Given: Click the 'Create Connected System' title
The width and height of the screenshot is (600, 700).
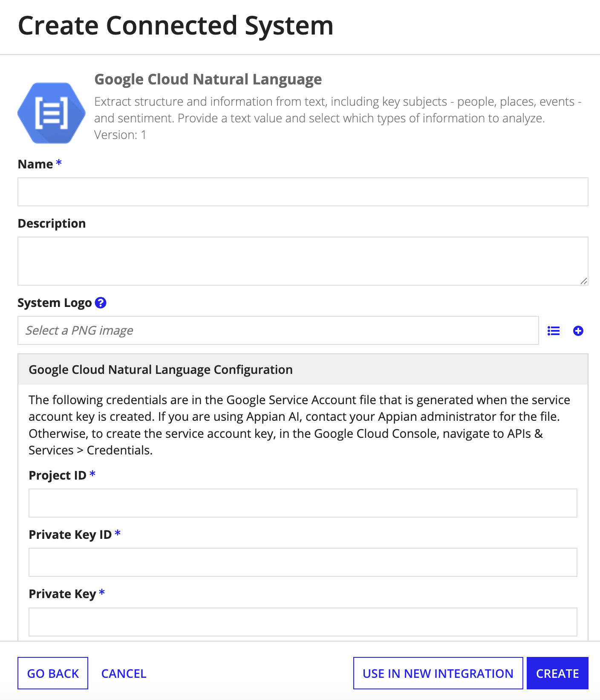Looking at the screenshot, I should (176, 26).
